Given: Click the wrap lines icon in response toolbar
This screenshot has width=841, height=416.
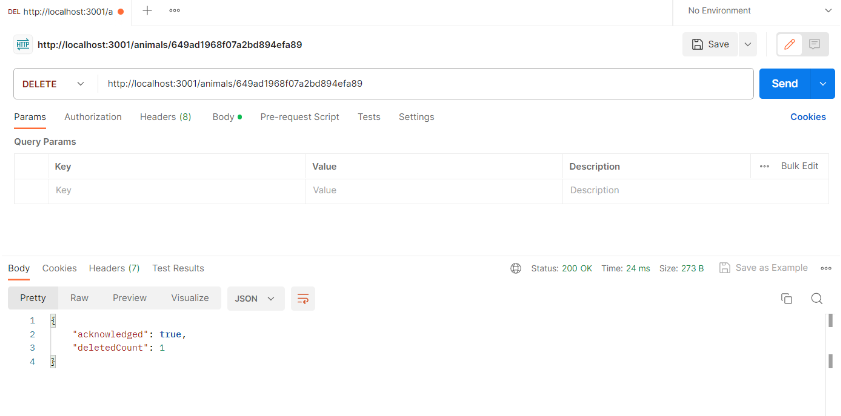Looking at the screenshot, I should (303, 299).
